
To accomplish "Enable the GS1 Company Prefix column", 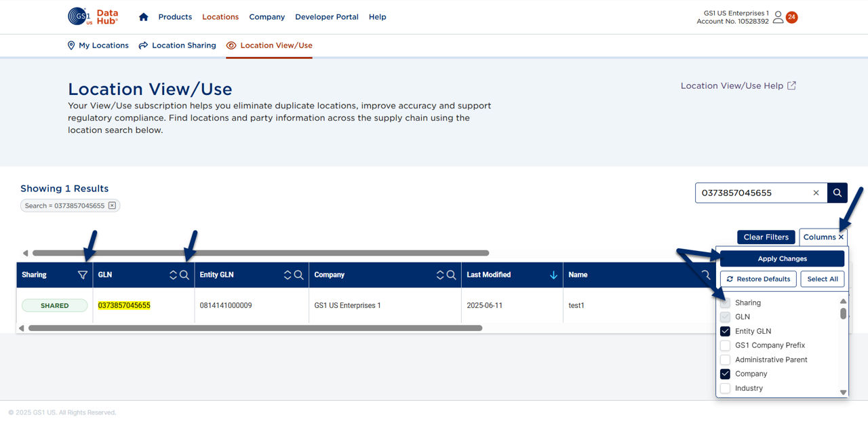I will 725,345.
